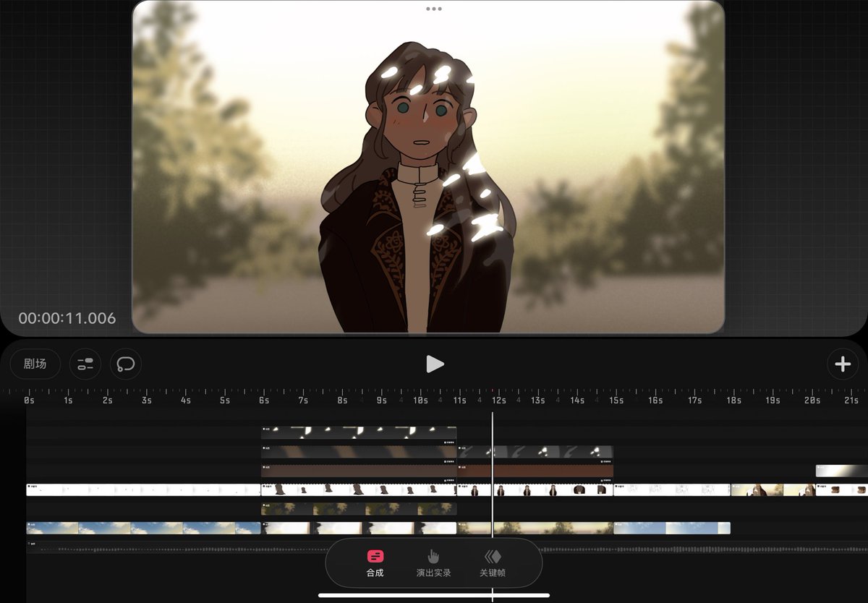
Task: Jump to the 13s ruler mark
Action: 537,400
